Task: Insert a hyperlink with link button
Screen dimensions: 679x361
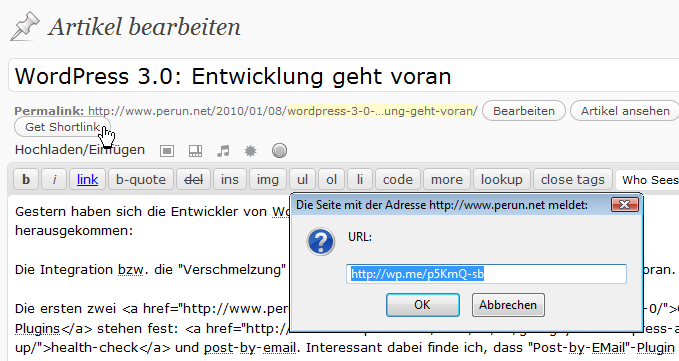Action: pos(87,179)
